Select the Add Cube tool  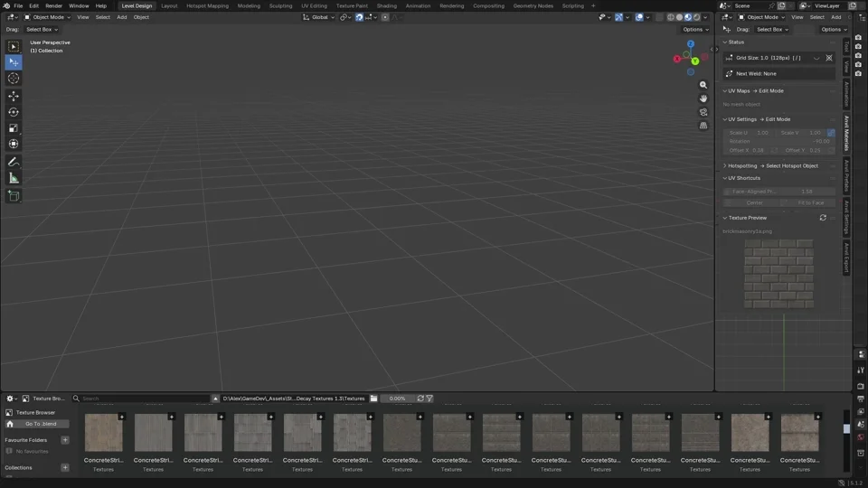tap(14, 196)
